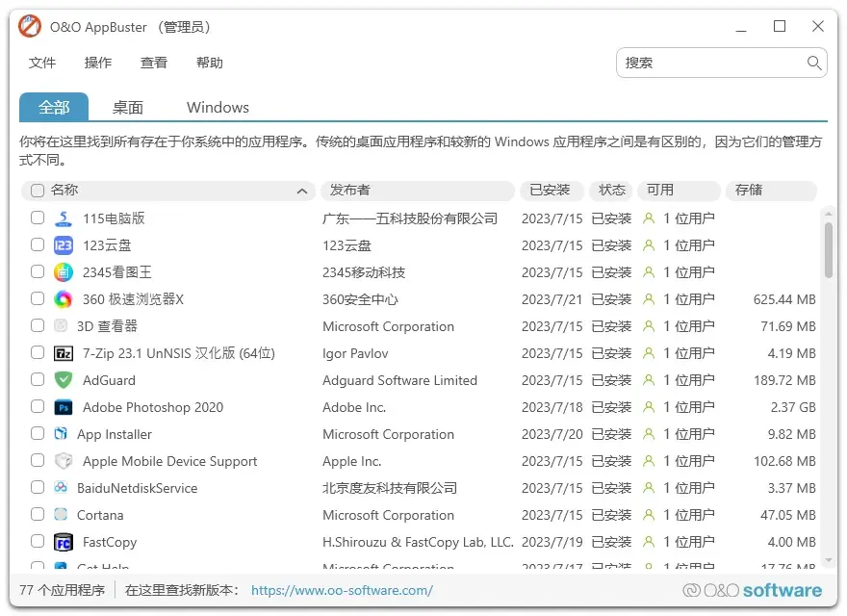Click the 115电脑版 app icon
This screenshot has width=847, height=616.
[x=64, y=218]
